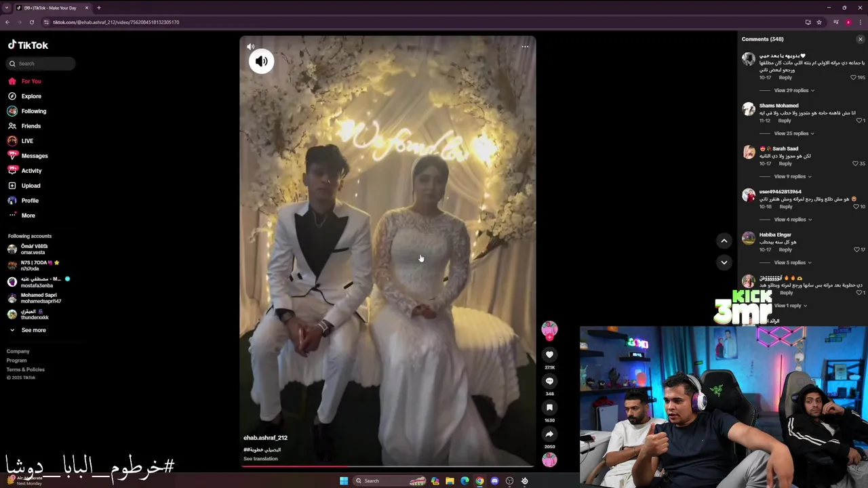868x488 pixels.
Task: Expand View 4 replies
Action: pyautogui.click(x=793, y=220)
